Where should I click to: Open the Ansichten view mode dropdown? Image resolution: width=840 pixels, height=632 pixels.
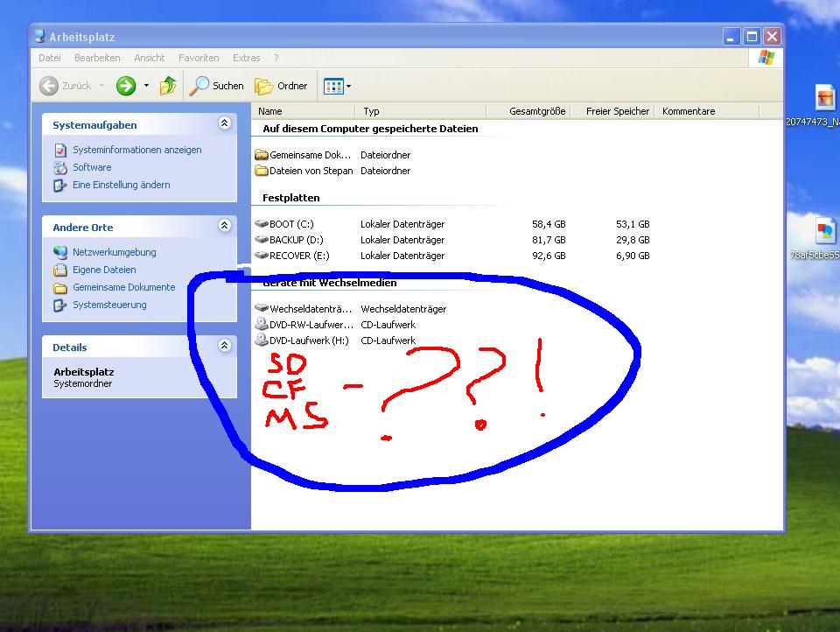[338, 86]
